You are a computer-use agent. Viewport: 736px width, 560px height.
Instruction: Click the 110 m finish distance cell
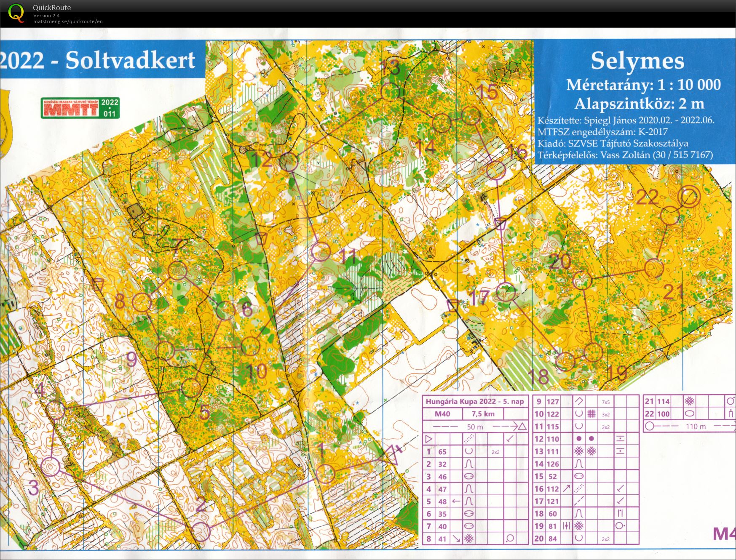[696, 427]
